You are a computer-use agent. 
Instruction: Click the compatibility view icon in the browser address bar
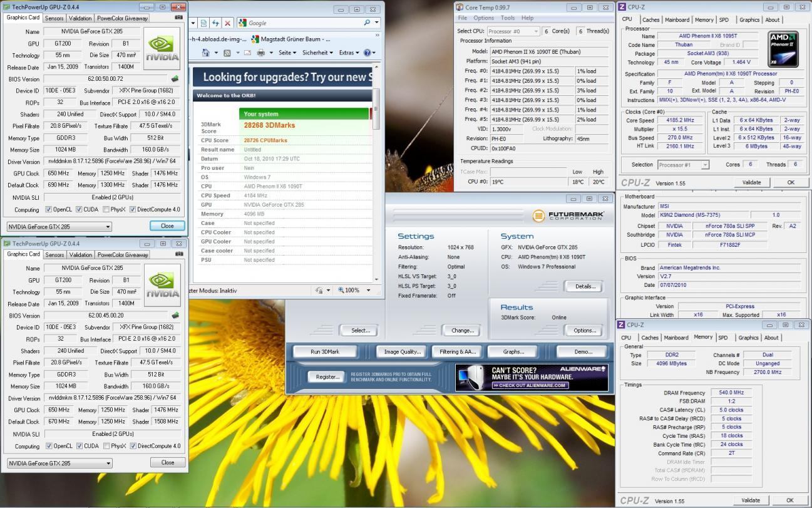click(204, 23)
